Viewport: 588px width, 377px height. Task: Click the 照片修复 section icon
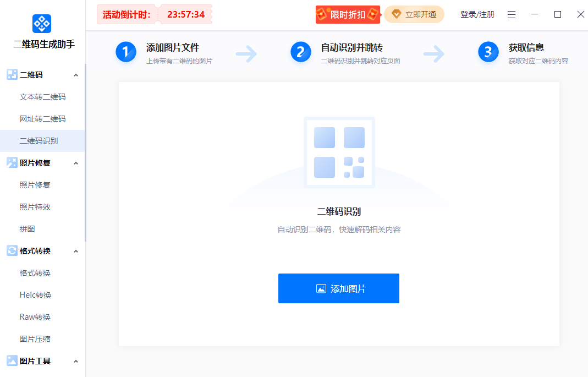tap(11, 162)
